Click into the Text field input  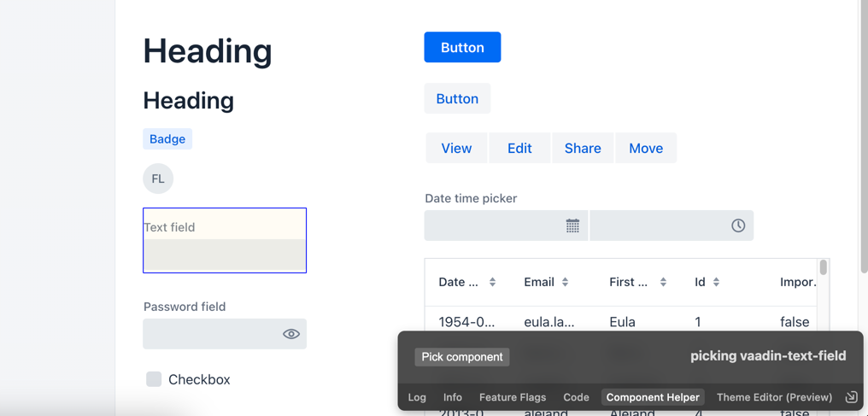[x=225, y=255]
